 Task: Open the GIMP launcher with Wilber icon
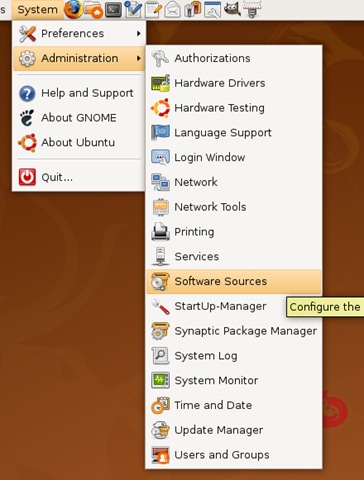(232, 9)
